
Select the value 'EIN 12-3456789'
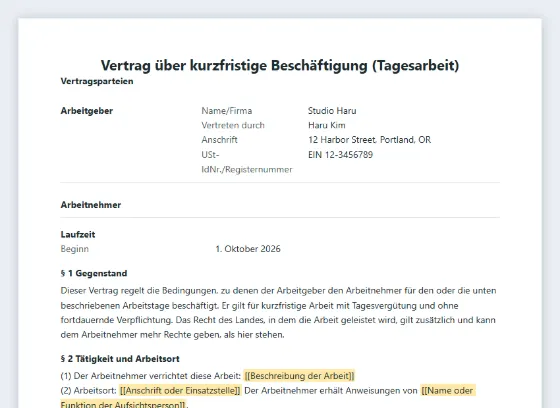coord(340,155)
